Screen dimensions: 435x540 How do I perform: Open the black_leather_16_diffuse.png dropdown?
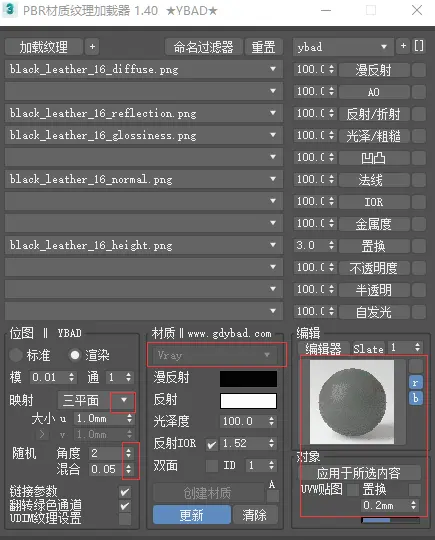144,69
